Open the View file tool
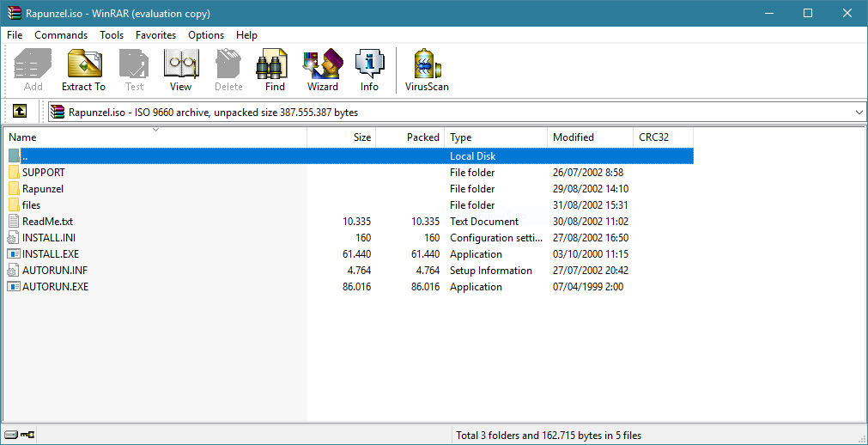Image resolution: width=868 pixels, height=445 pixels. click(x=181, y=70)
